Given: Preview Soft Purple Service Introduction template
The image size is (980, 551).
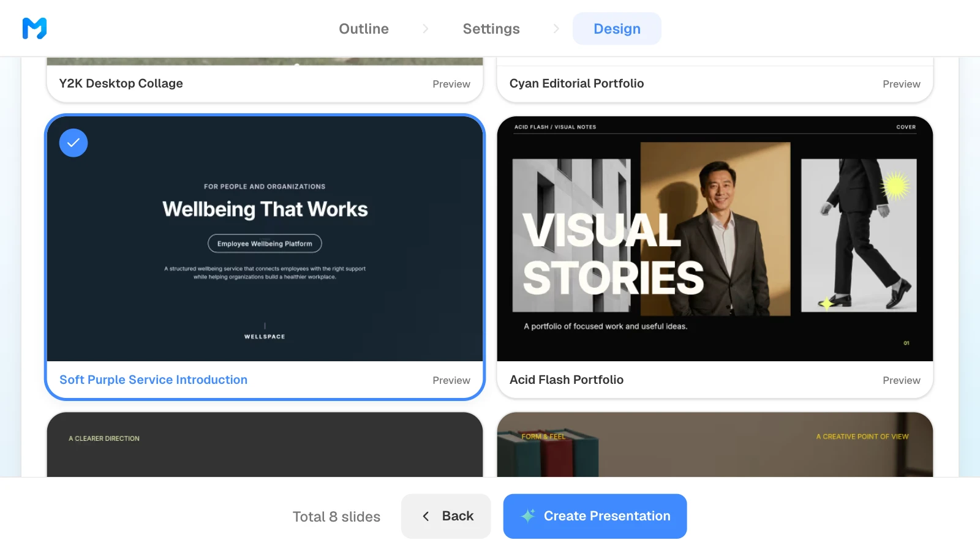Looking at the screenshot, I should (451, 380).
